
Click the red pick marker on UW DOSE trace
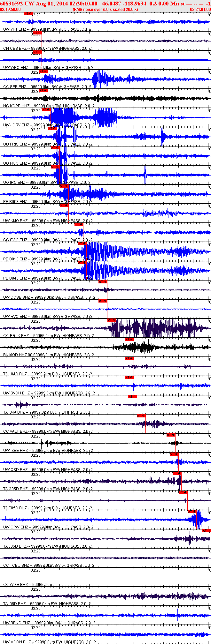103,282
